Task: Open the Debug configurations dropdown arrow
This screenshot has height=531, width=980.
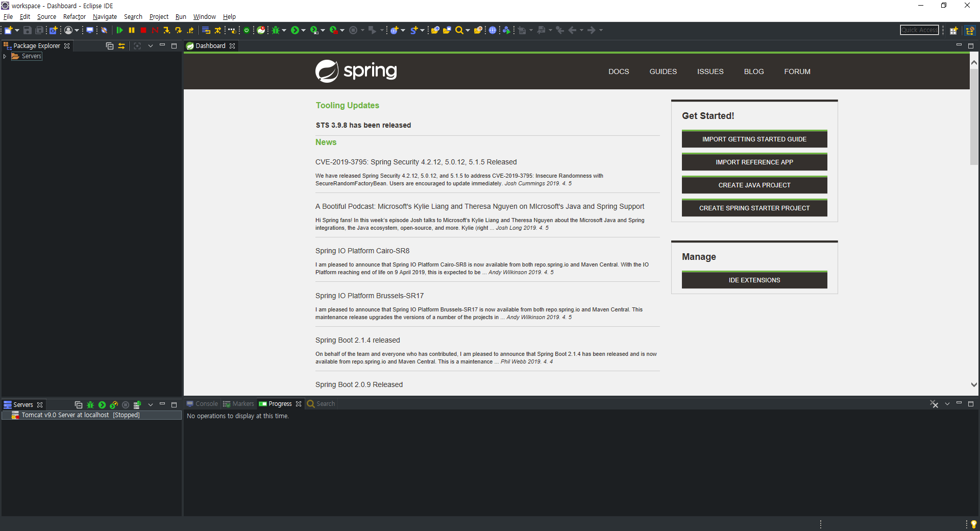Action: point(284,30)
